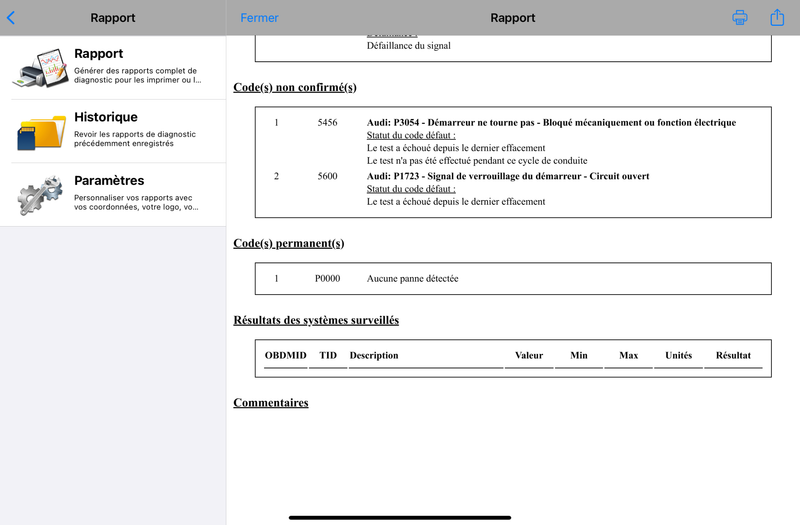
Task: Click the Commentaires heading
Action: (x=271, y=403)
